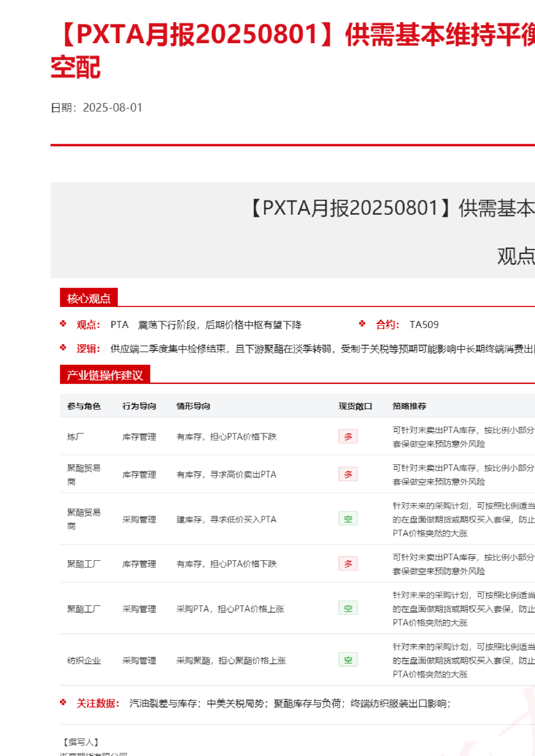This screenshot has width=535, height=756.
Task: Click the 多 badge in the 炼厂 row
Action: tap(348, 436)
